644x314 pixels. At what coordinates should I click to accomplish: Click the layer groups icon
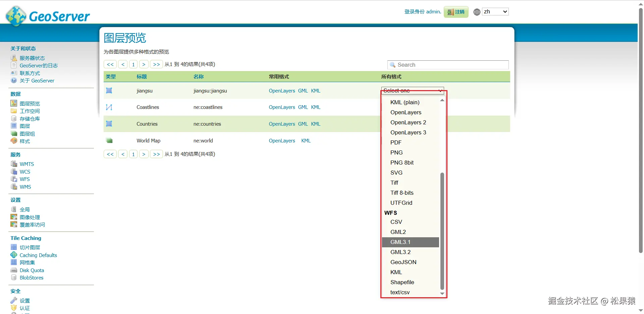14,134
